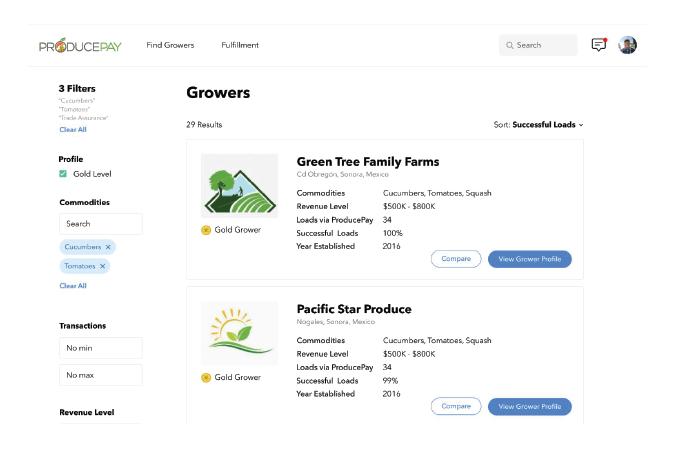Viewport: 675px width, 449px height.
Task: Click the Gold Grower label under Pacific Star logo
Action: (x=238, y=378)
